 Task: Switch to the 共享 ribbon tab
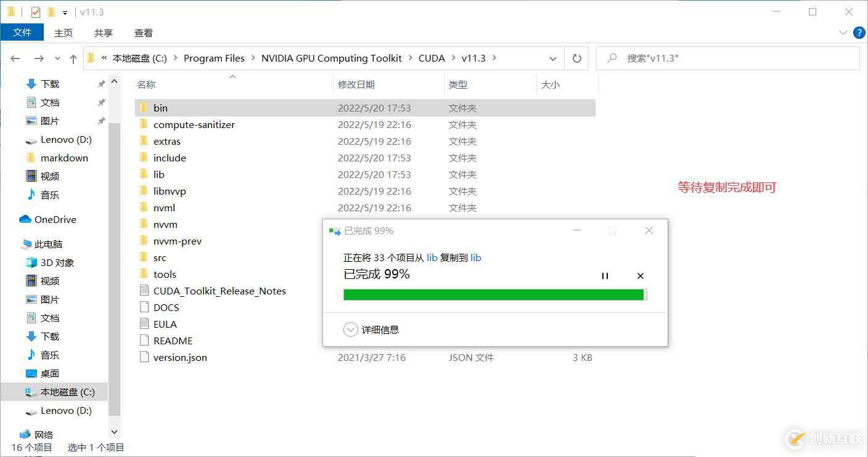coord(104,33)
